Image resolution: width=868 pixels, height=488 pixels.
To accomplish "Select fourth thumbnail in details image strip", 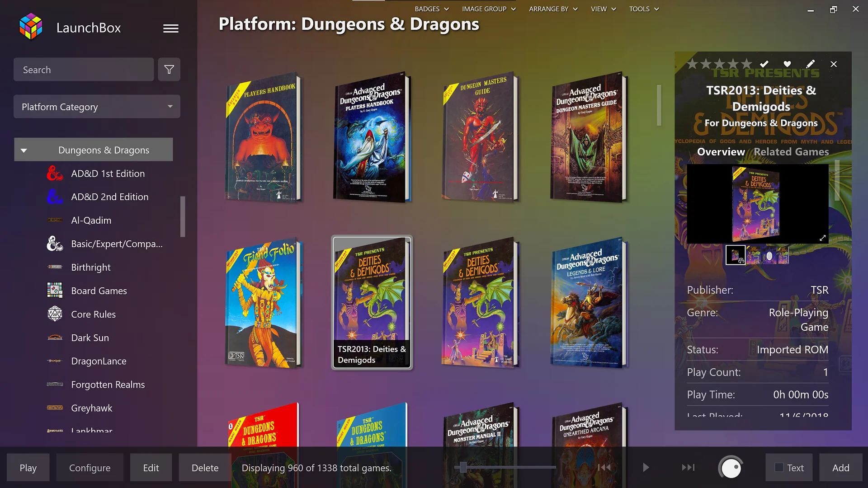I will pyautogui.click(x=783, y=255).
